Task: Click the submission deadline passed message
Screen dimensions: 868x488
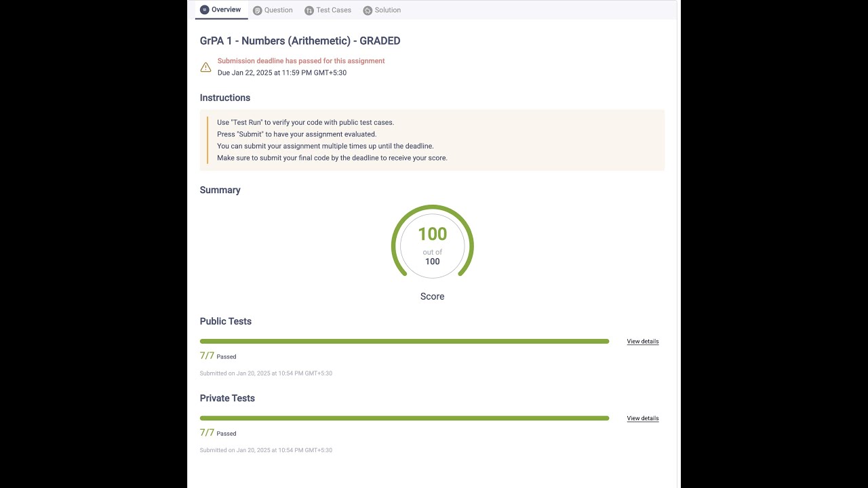Action: coord(301,61)
